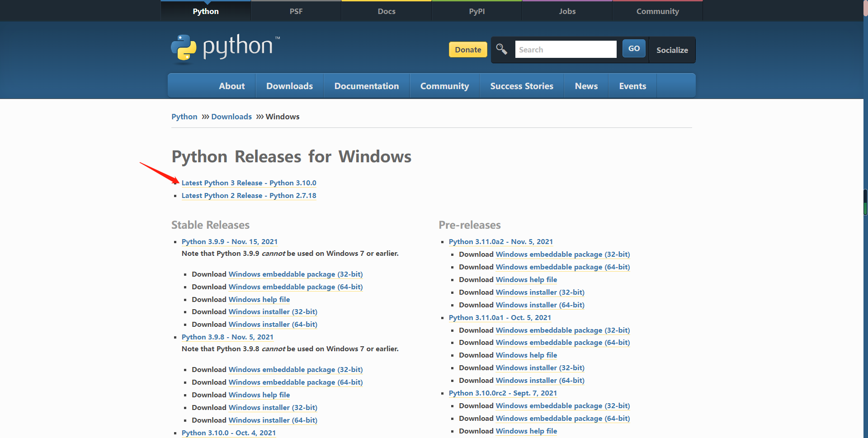
Task: Click the GO search button
Action: (634, 48)
